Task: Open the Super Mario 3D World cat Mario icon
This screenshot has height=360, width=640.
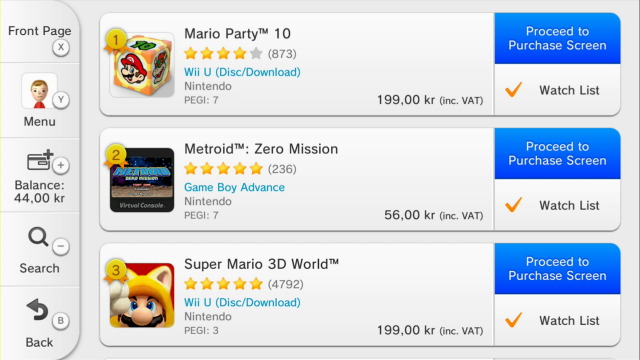Action: 142,295
